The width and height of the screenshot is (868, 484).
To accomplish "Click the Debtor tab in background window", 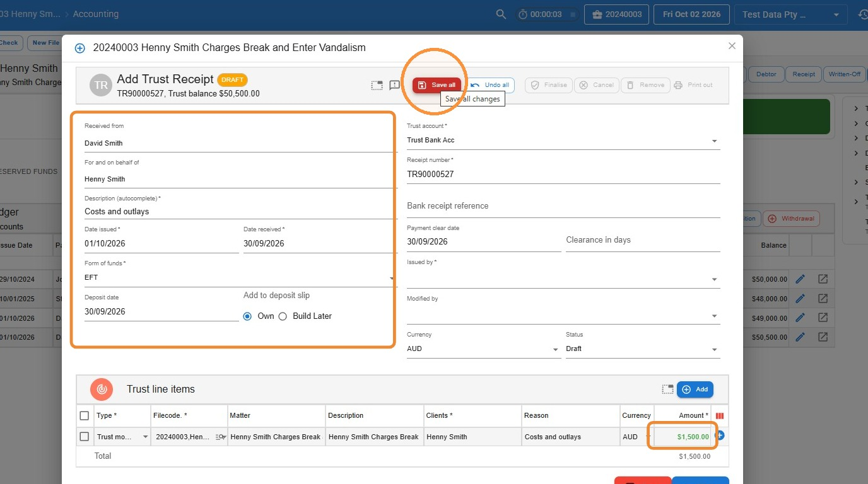I will [x=766, y=74].
